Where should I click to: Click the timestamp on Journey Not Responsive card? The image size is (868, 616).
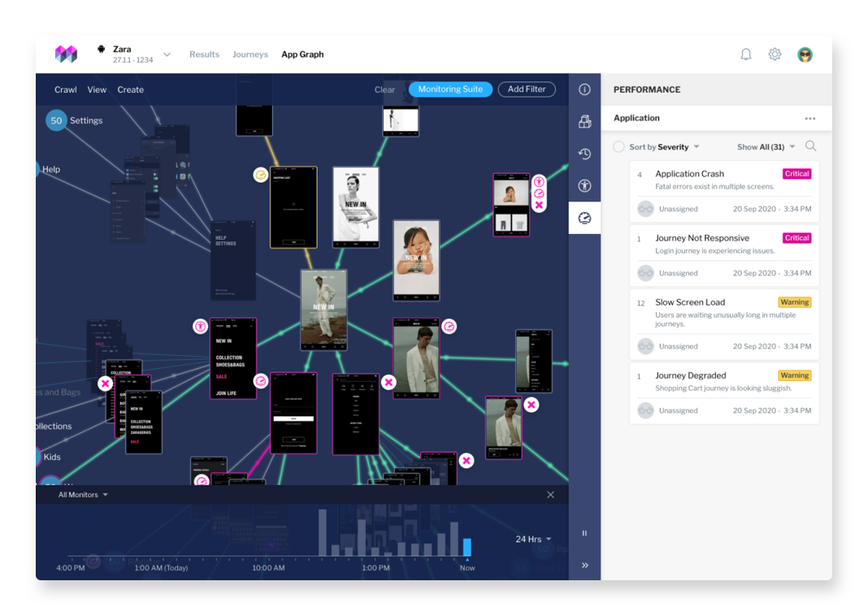(x=772, y=273)
